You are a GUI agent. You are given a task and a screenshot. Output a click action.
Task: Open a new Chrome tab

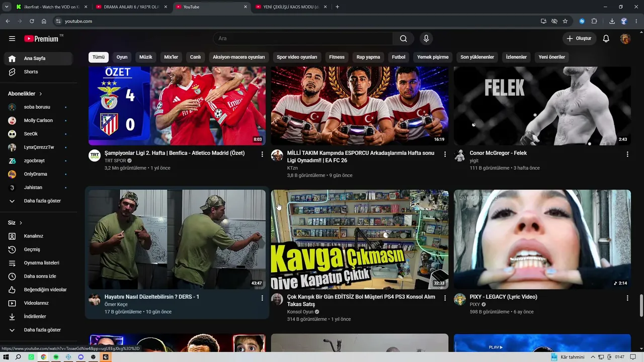pyautogui.click(x=337, y=7)
